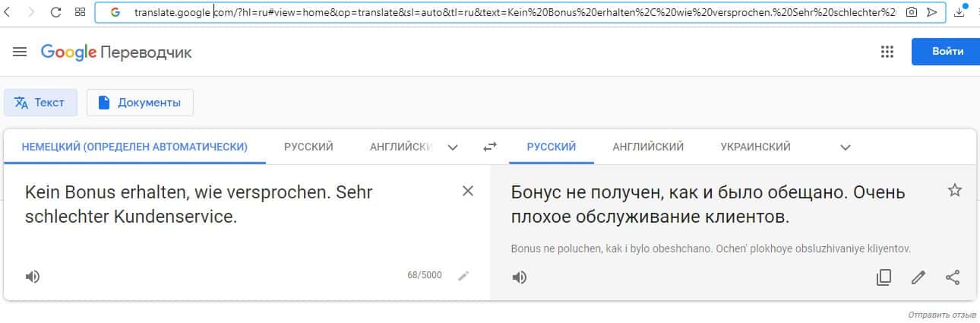Swap source and target languages
The height and width of the screenshot is (323, 980).
490,147
